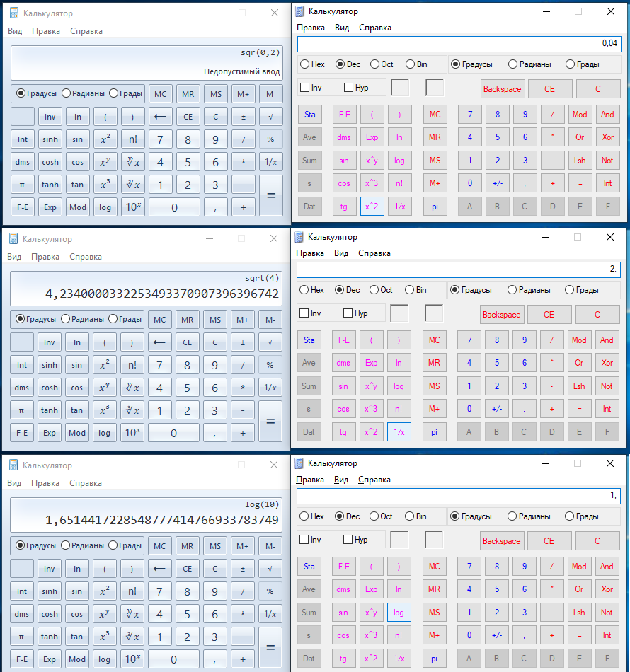Click CE button in the calculator displaying 2,

tap(549, 315)
